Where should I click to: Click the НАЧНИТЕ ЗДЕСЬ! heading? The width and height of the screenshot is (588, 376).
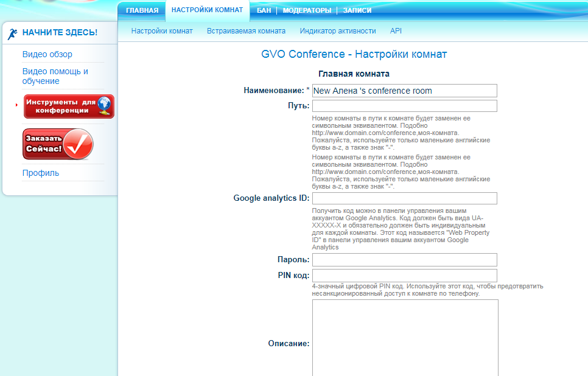click(x=60, y=33)
